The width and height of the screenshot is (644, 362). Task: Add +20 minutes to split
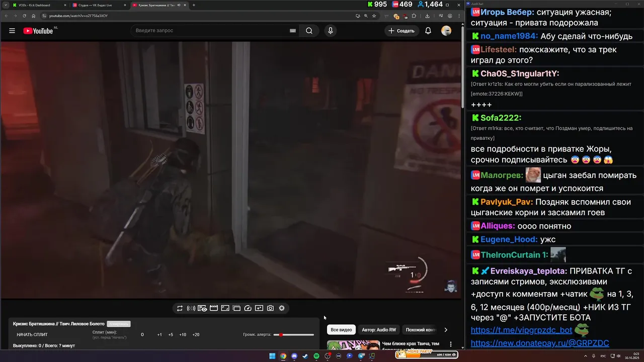click(196, 335)
